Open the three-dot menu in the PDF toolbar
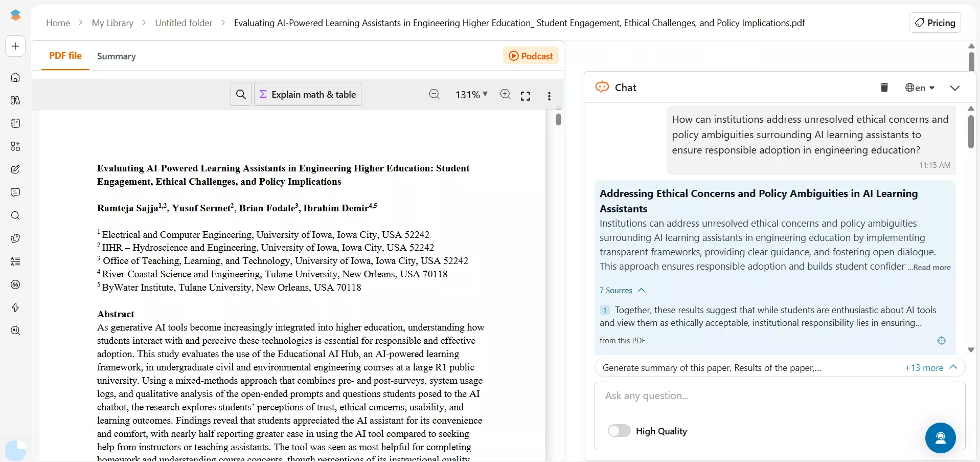 point(549,95)
